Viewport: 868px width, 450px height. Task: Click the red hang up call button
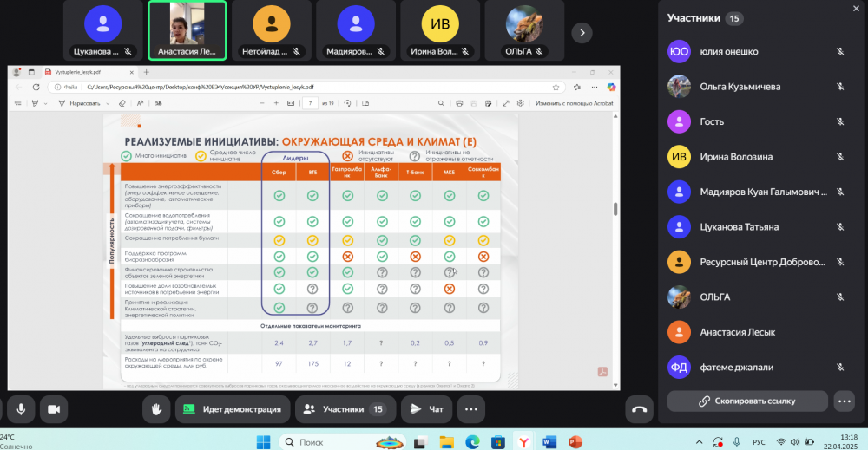tap(640, 409)
